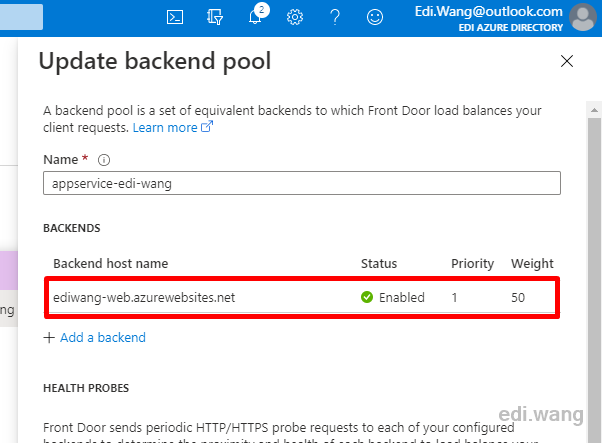The width and height of the screenshot is (602, 443).
Task: Click the info icon beside Name
Action: (x=104, y=160)
